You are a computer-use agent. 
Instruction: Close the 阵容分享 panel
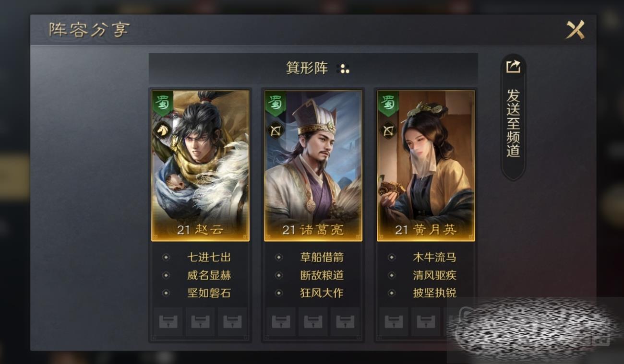point(575,30)
